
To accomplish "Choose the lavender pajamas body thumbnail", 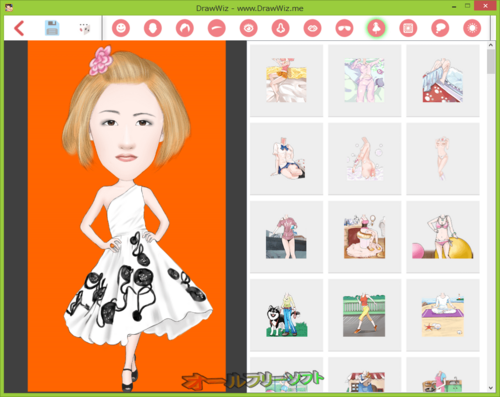I will [x=364, y=80].
